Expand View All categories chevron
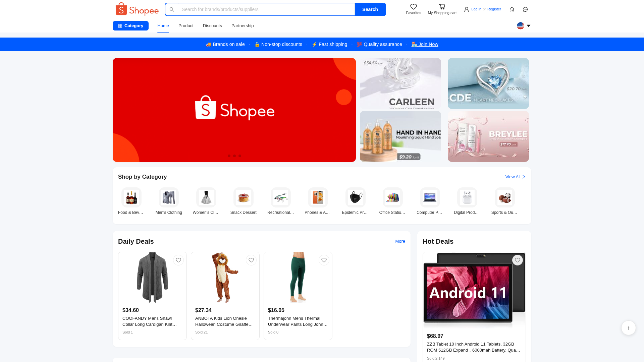Viewport: 644px width, 362px height. (x=524, y=177)
